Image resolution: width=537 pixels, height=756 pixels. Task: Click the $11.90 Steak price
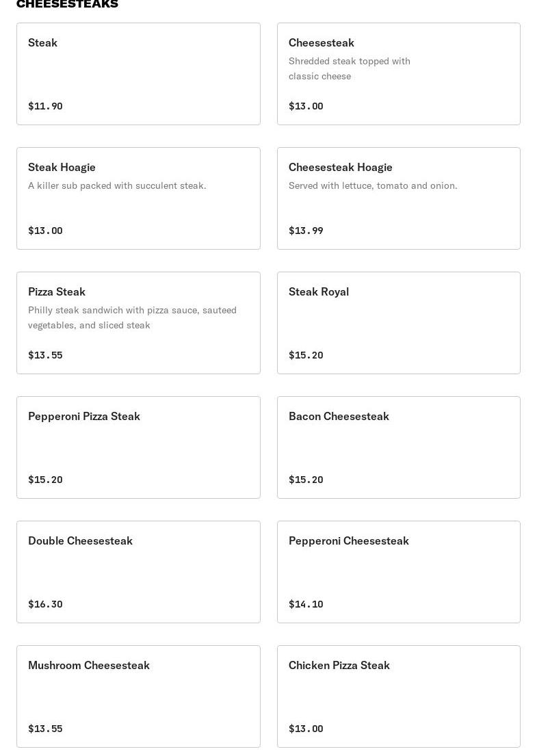tap(45, 106)
